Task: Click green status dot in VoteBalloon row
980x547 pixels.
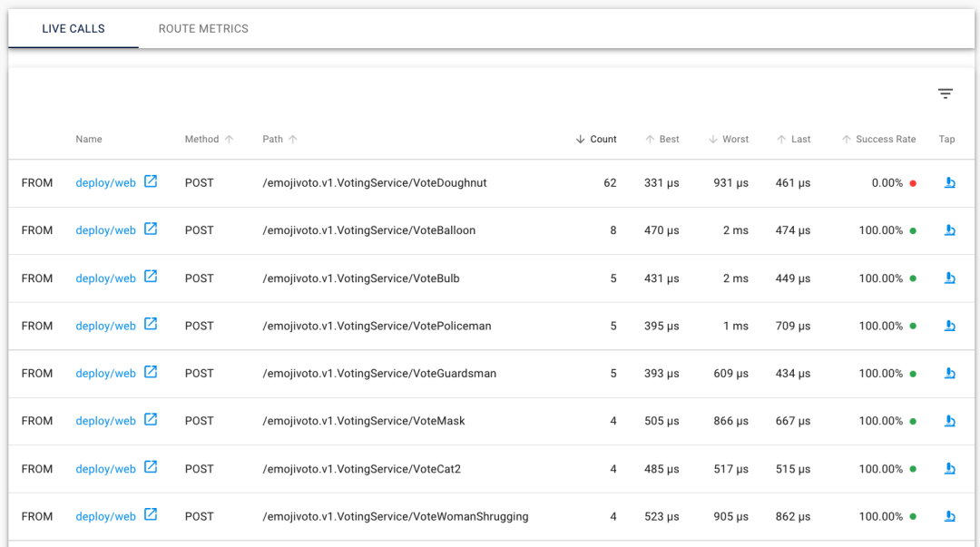Action: point(913,230)
